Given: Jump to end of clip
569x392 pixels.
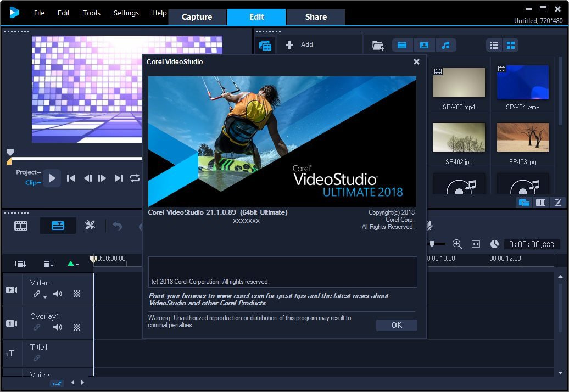Looking at the screenshot, I should pos(119,178).
